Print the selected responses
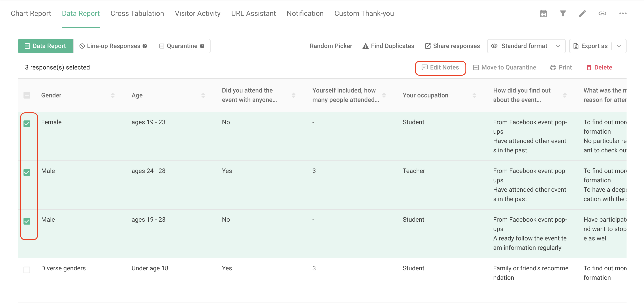The width and height of the screenshot is (644, 303). (x=561, y=68)
